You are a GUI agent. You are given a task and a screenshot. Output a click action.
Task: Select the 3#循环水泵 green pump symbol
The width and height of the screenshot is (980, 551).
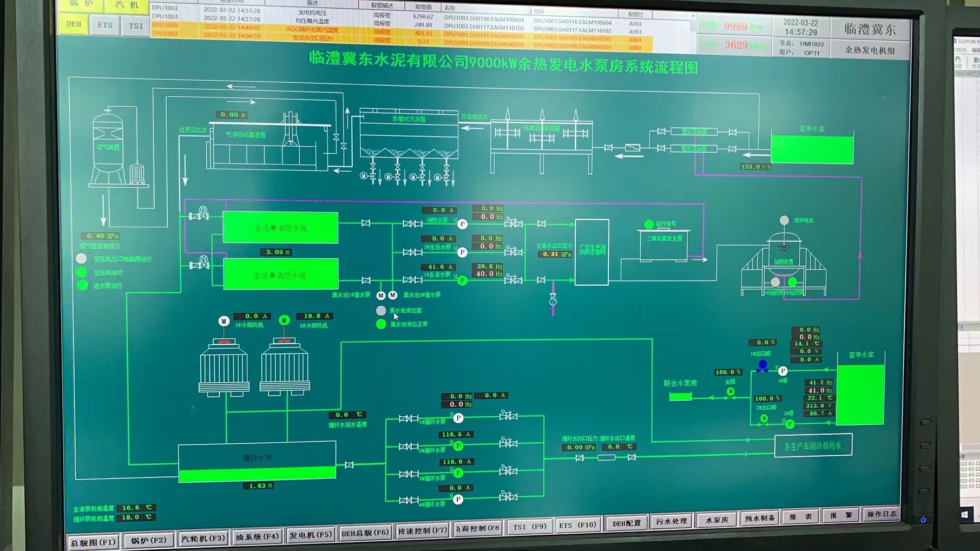(x=458, y=473)
